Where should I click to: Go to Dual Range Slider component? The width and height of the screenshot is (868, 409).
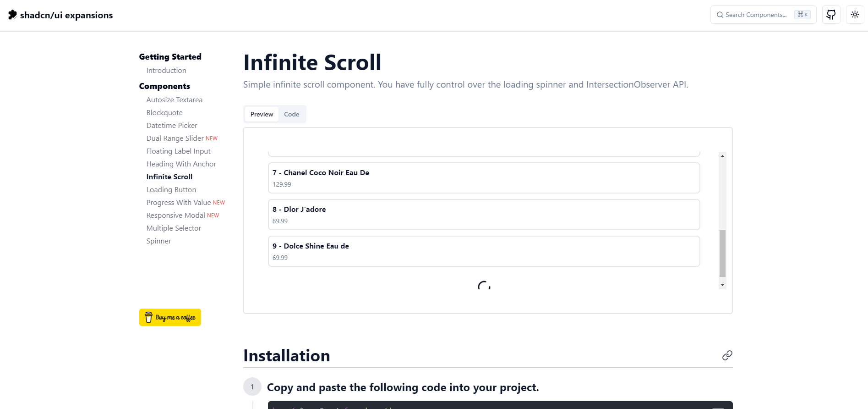click(175, 138)
